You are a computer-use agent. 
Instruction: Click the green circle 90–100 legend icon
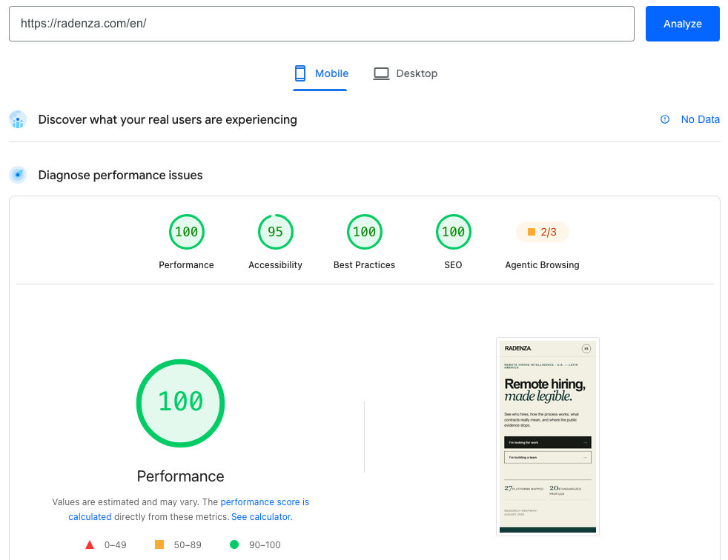tap(234, 544)
